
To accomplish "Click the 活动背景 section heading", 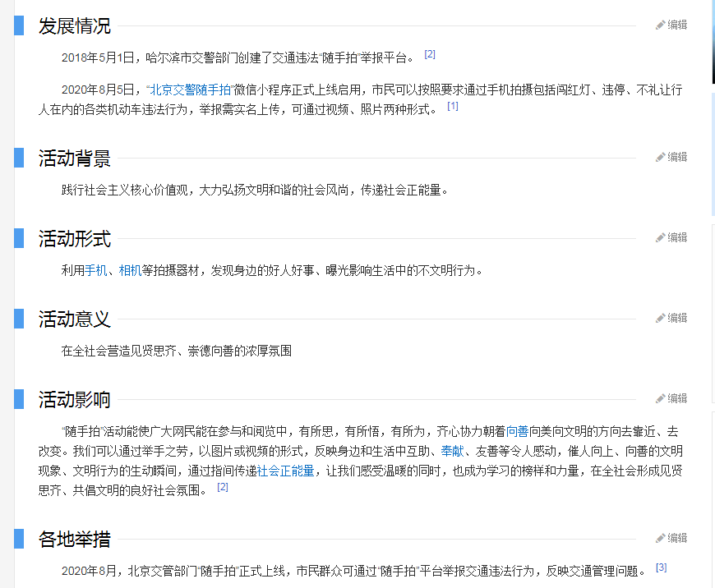I will coord(74,158).
